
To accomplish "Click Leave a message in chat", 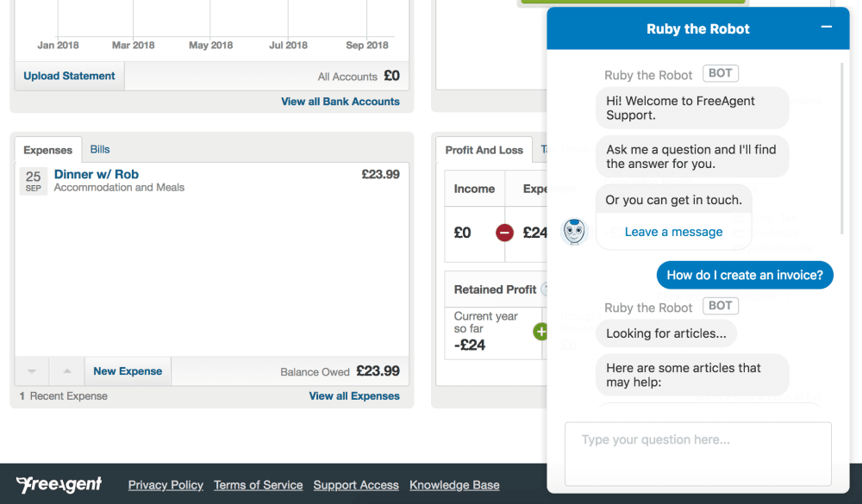I will click(673, 232).
